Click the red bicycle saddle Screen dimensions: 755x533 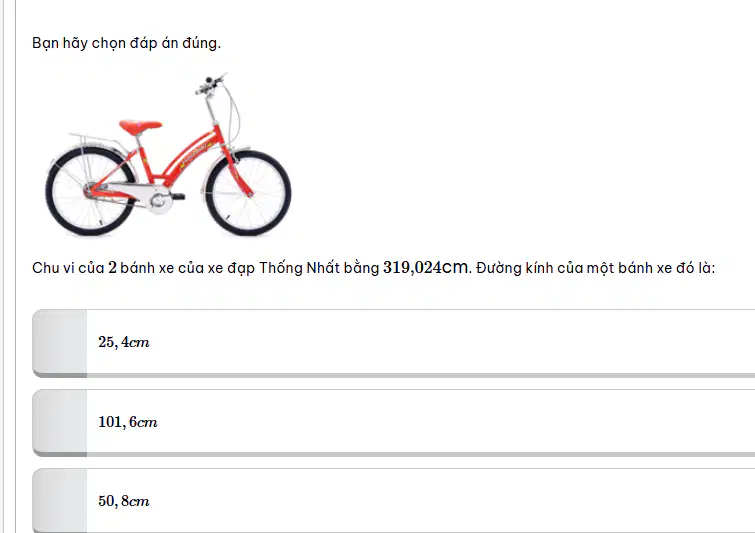(140, 127)
